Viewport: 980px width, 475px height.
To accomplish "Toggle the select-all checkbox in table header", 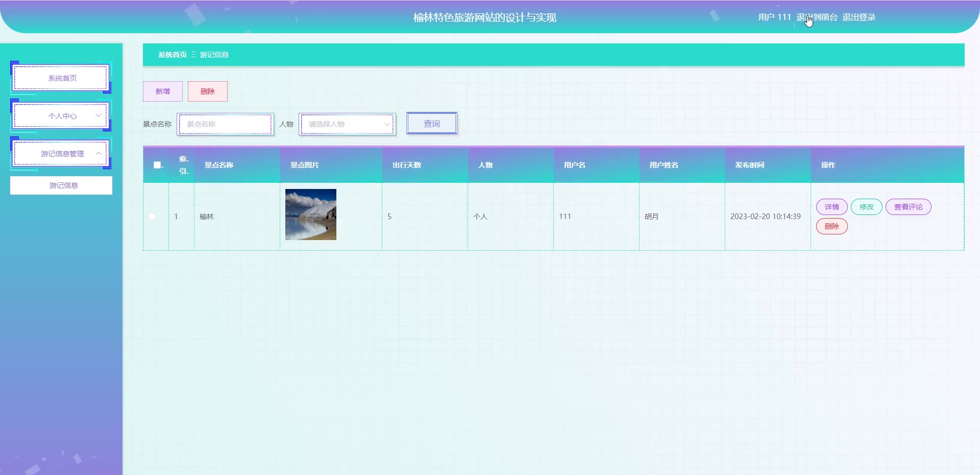I will pyautogui.click(x=157, y=165).
